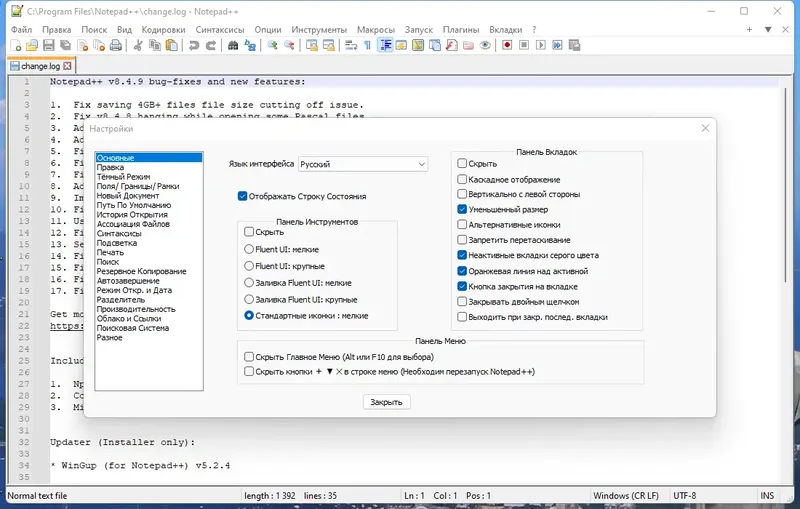800x509 pixels.
Task: Undo the last action
Action: pyautogui.click(x=194, y=45)
